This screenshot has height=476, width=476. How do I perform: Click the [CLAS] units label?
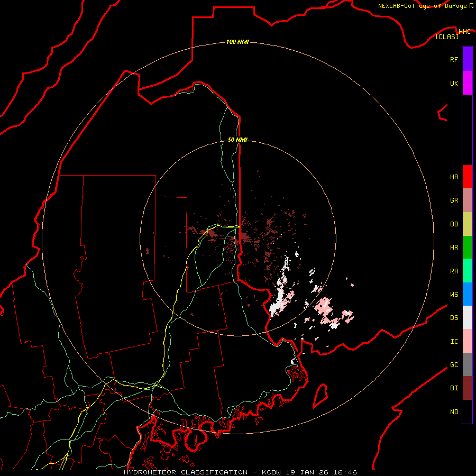pos(447,36)
